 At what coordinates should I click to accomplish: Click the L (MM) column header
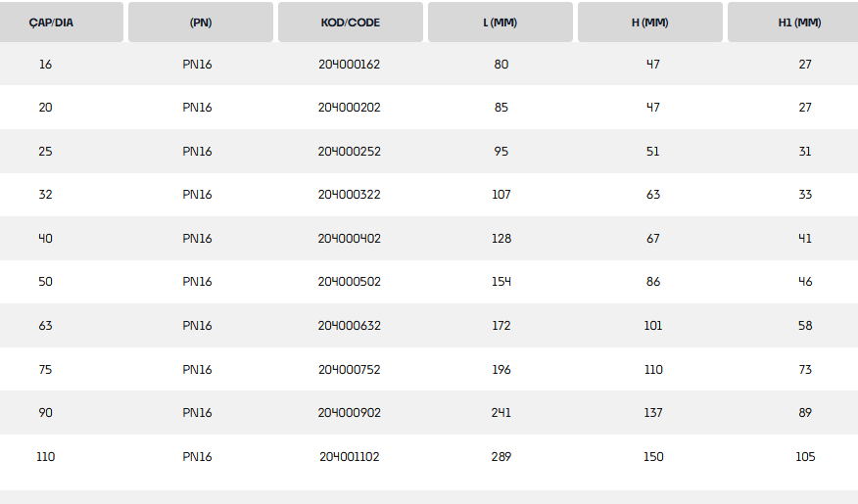pos(500,23)
